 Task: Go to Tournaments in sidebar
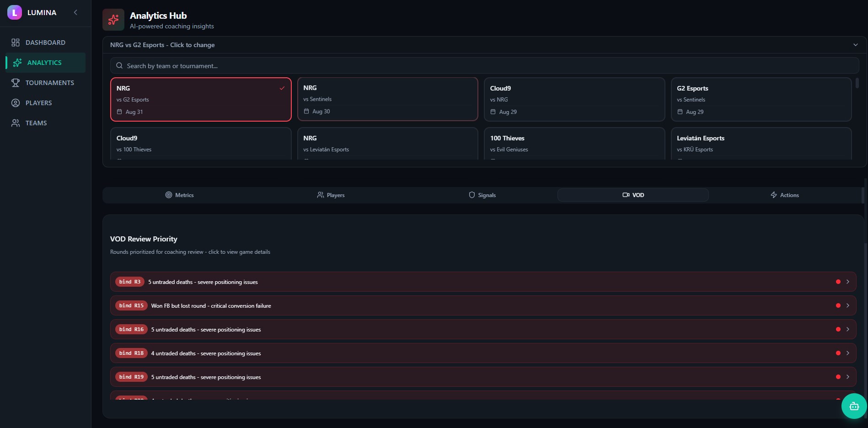tap(46, 83)
